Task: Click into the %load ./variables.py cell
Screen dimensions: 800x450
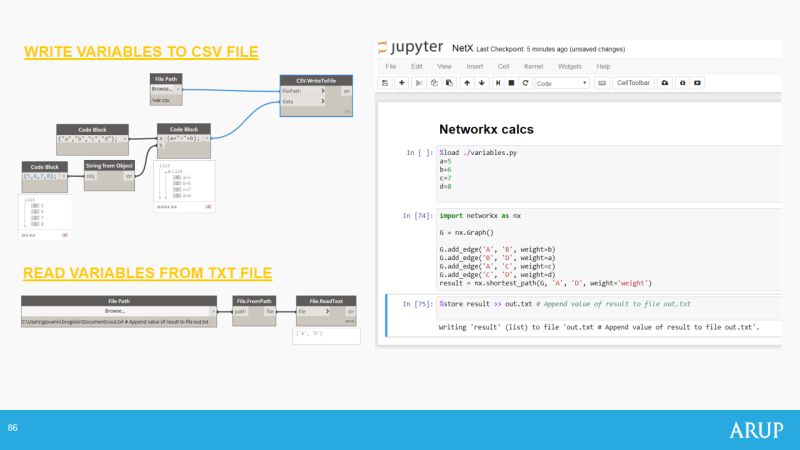Action: pos(608,173)
